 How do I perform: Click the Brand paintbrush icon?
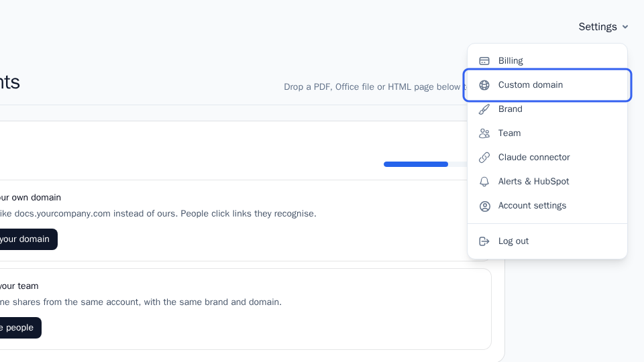tap(484, 109)
